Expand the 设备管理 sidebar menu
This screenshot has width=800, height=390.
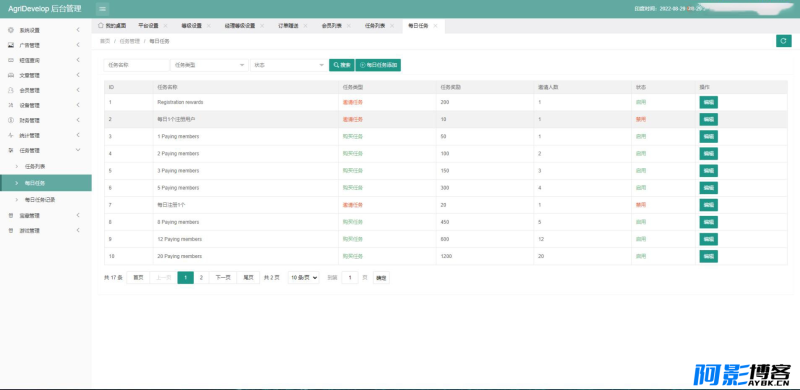coord(78,105)
